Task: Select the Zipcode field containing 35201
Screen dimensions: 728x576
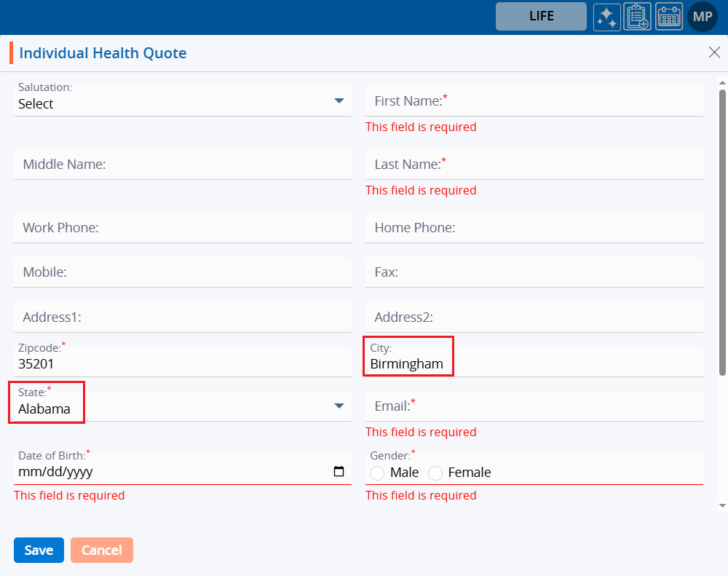Action: pyautogui.click(x=182, y=363)
